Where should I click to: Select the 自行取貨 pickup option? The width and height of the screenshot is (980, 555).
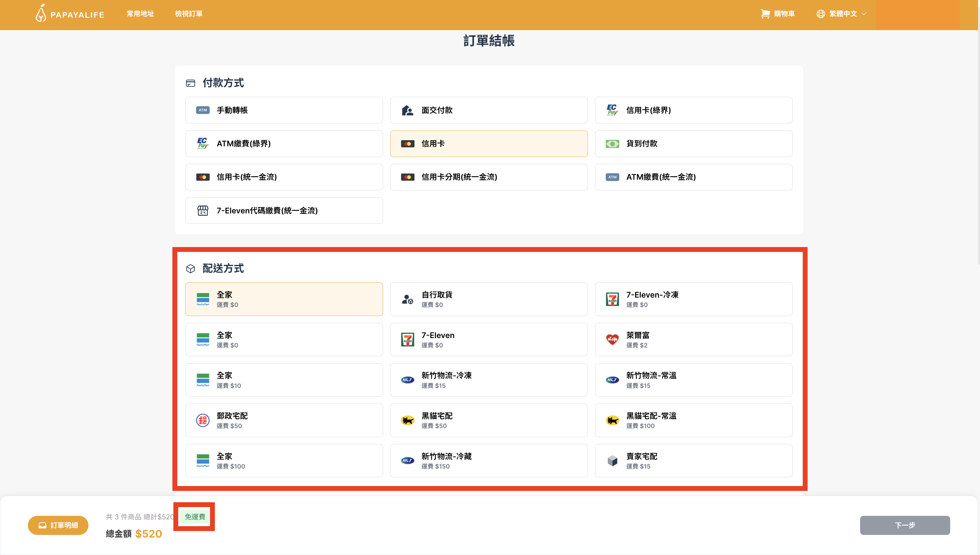click(489, 299)
